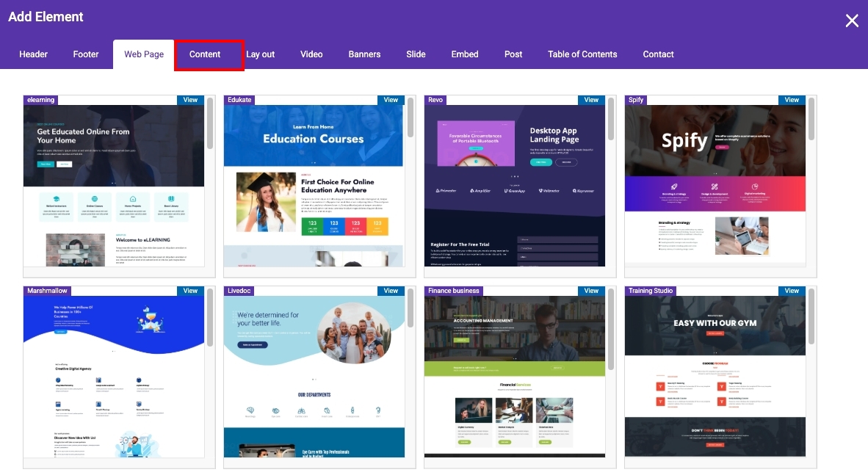Click the Spify template preview scrollbar
The height and width of the screenshot is (475, 868).
pos(811,118)
